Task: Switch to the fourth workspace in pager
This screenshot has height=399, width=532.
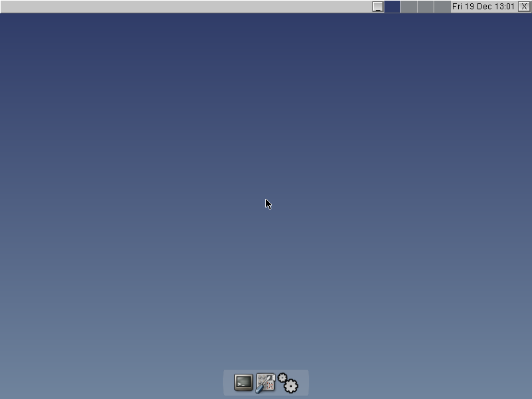Action: tap(442, 7)
